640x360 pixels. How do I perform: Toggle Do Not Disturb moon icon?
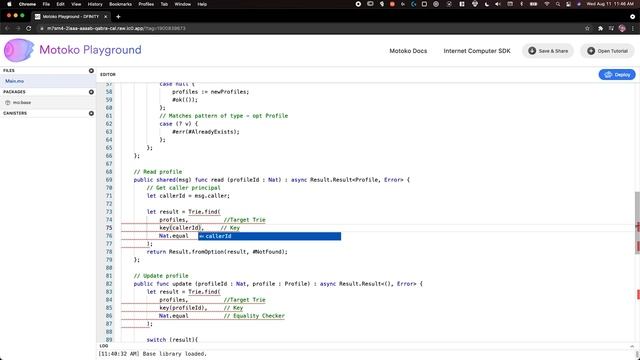pos(487,4)
